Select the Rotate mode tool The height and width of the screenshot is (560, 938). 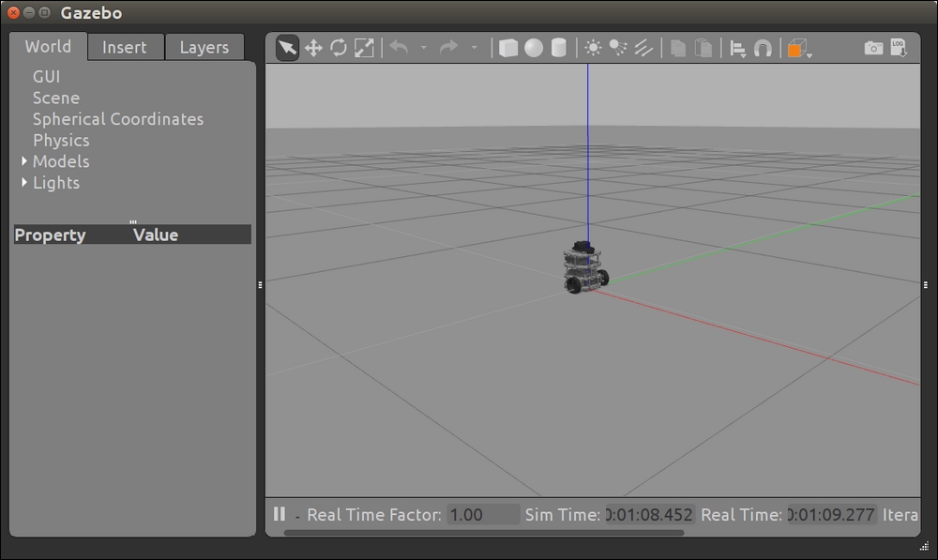coord(339,48)
